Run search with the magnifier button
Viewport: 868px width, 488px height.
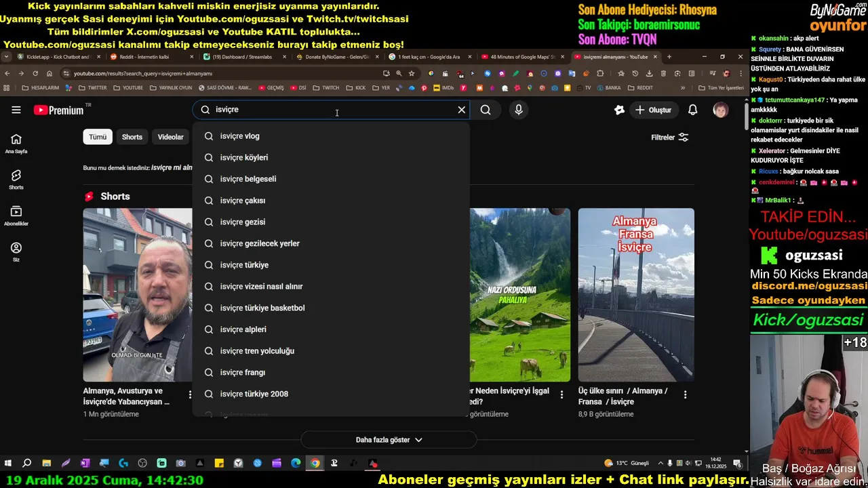[486, 110]
